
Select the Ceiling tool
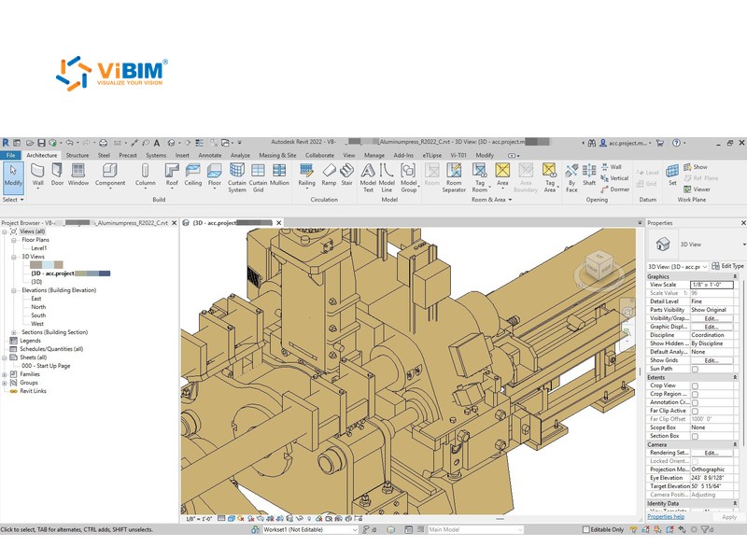pyautogui.click(x=193, y=175)
